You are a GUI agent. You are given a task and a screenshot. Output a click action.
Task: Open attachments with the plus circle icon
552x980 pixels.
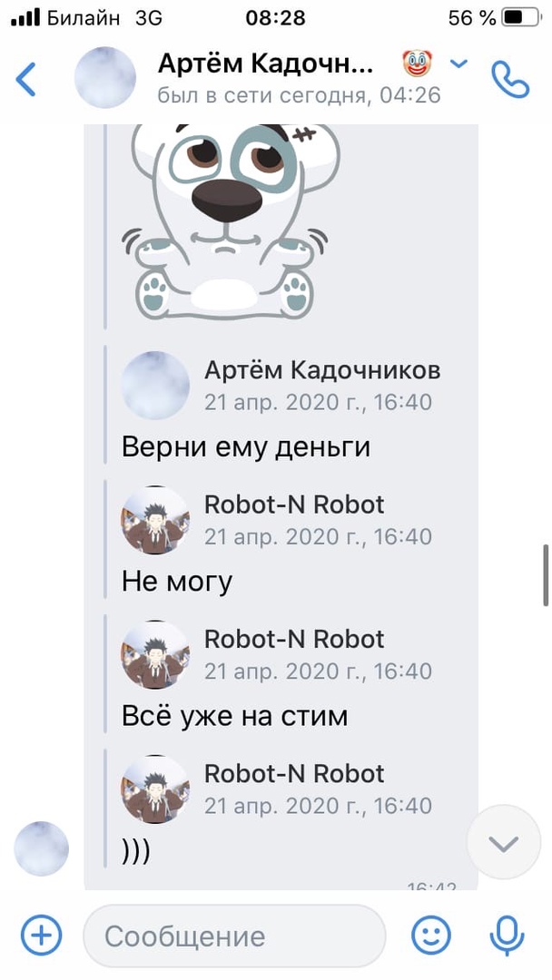click(41, 936)
